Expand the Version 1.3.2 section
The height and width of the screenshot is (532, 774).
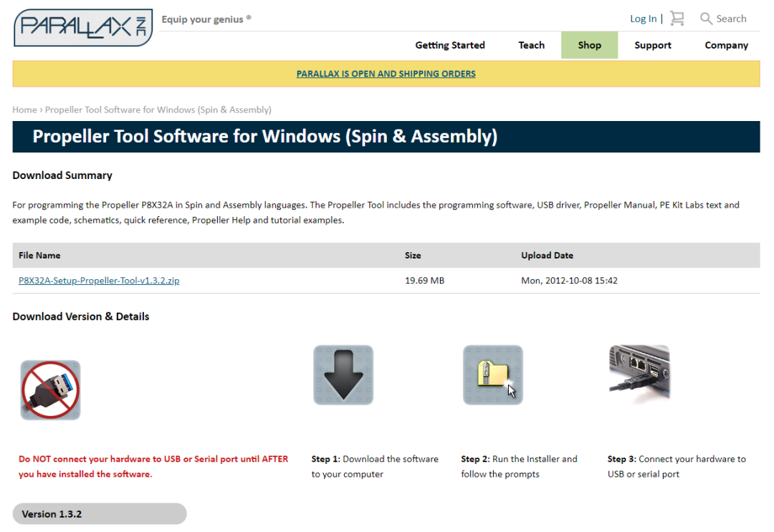[100, 514]
